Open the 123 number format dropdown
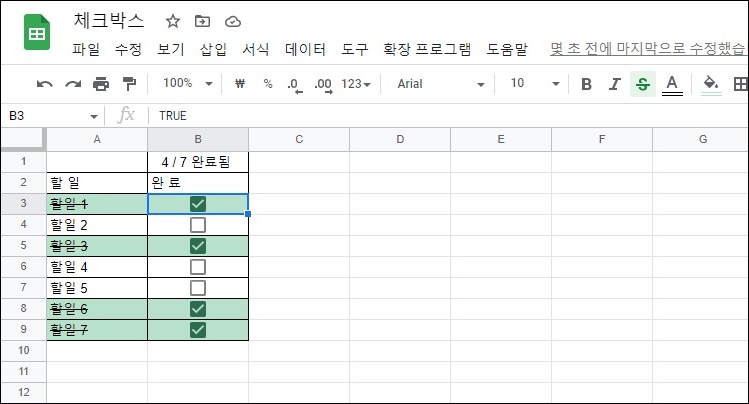Image resolution: width=749 pixels, height=404 pixels. pos(356,84)
